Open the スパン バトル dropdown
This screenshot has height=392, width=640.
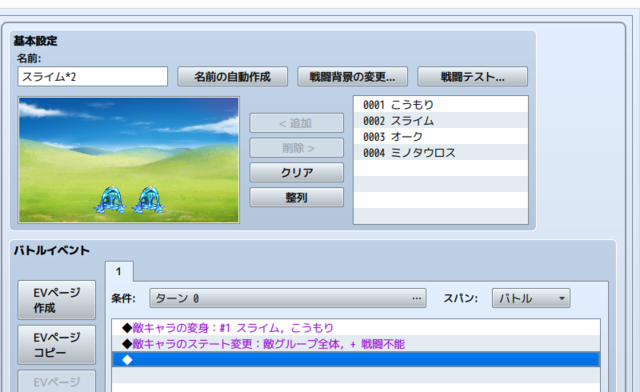[x=531, y=298]
